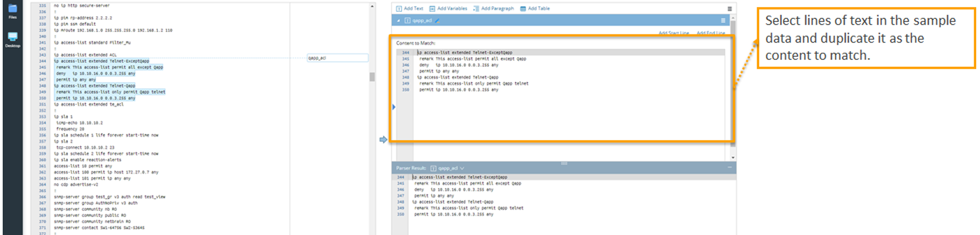This screenshot has width=980, height=235.
Task: Click the Add End Line link
Action: (711, 33)
